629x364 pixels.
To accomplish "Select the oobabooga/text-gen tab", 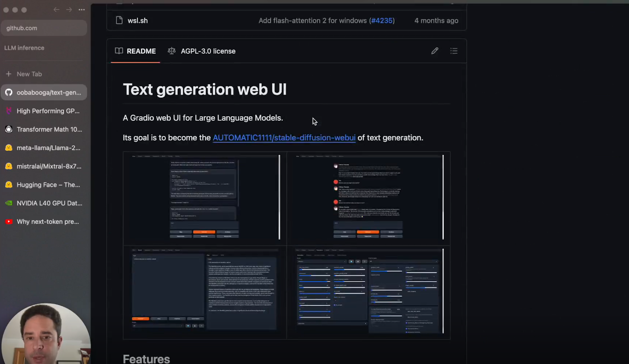I will 44,93.
